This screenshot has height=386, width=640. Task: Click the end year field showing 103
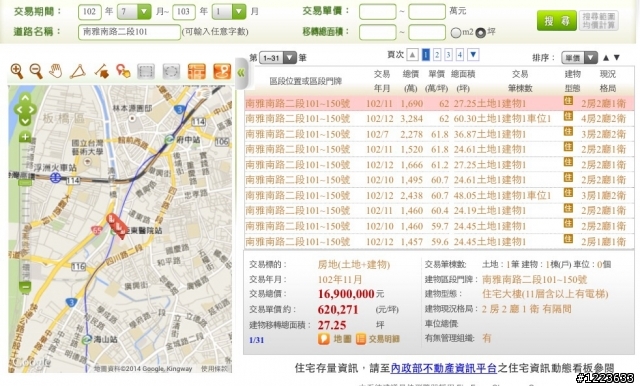[184, 11]
